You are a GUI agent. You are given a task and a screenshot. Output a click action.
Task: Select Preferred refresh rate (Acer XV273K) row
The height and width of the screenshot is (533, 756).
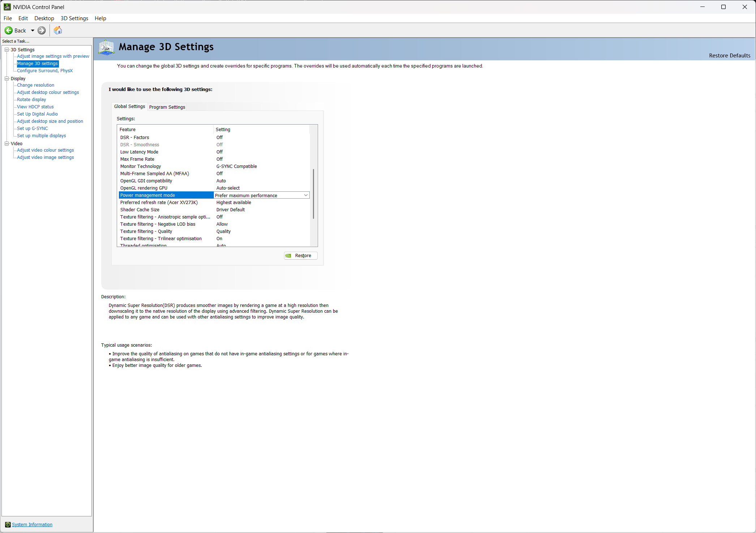[x=214, y=203]
